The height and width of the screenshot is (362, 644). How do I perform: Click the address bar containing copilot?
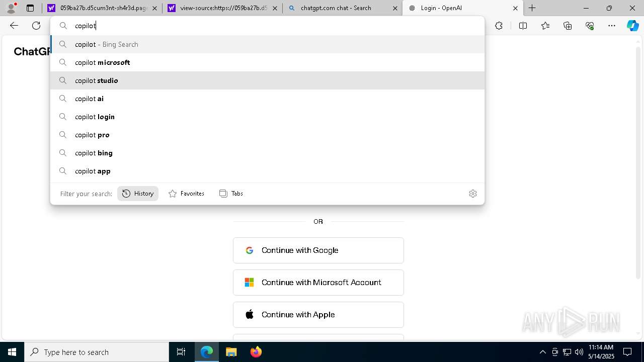[267, 26]
